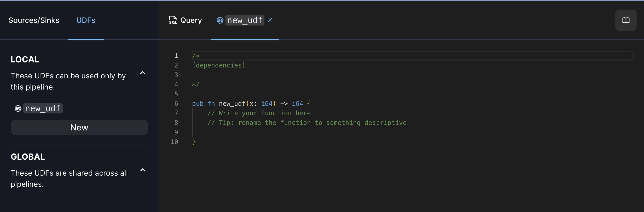This screenshot has width=644, height=212.
Task: Switch to the Query tab
Action: (x=191, y=20)
